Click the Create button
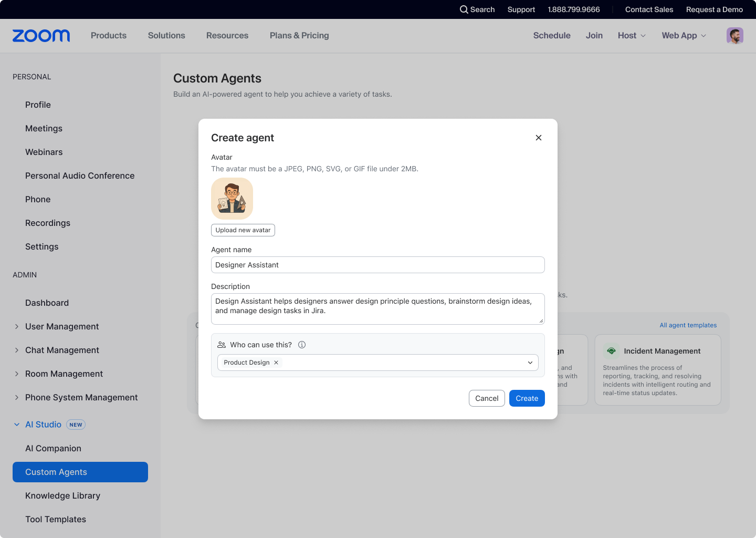The height and width of the screenshot is (538, 756). 527,398
